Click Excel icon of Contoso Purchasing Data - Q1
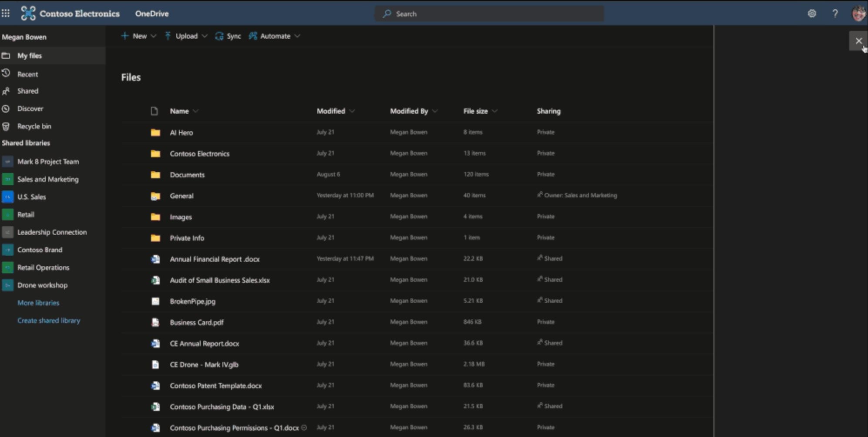Screen dimensions: 868x437 155,407
